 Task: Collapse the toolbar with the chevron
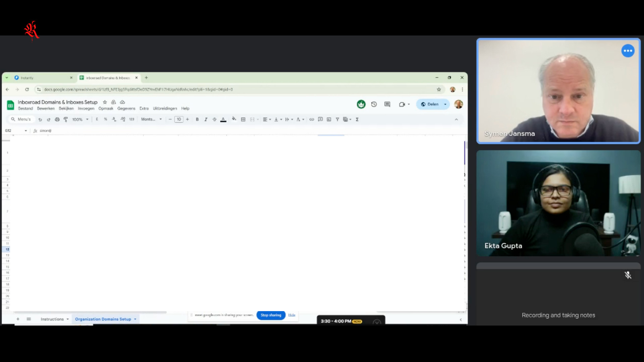point(456,119)
